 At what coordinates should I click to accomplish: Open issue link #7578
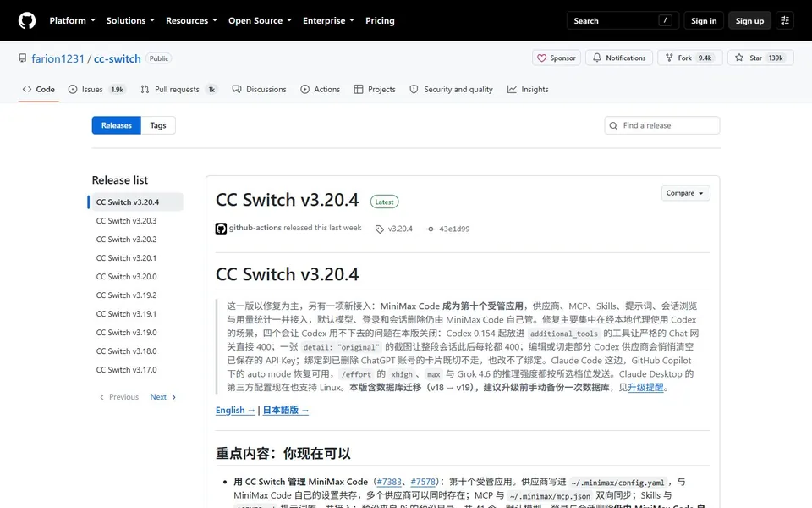pyautogui.click(x=423, y=482)
